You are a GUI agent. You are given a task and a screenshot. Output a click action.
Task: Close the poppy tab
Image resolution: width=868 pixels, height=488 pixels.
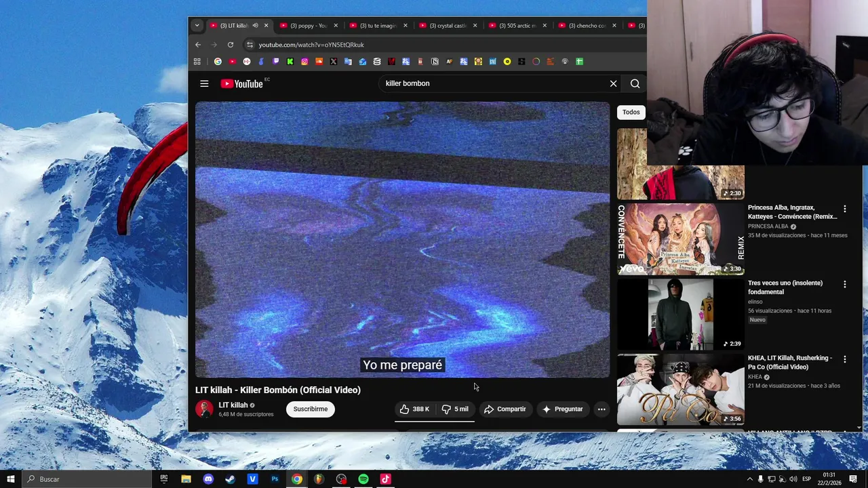click(335, 26)
